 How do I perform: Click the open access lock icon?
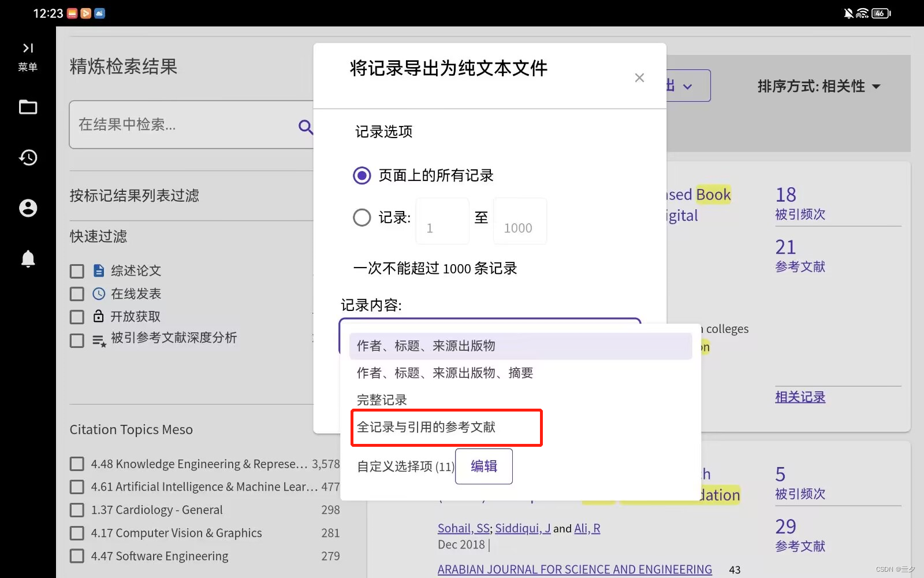coord(99,316)
